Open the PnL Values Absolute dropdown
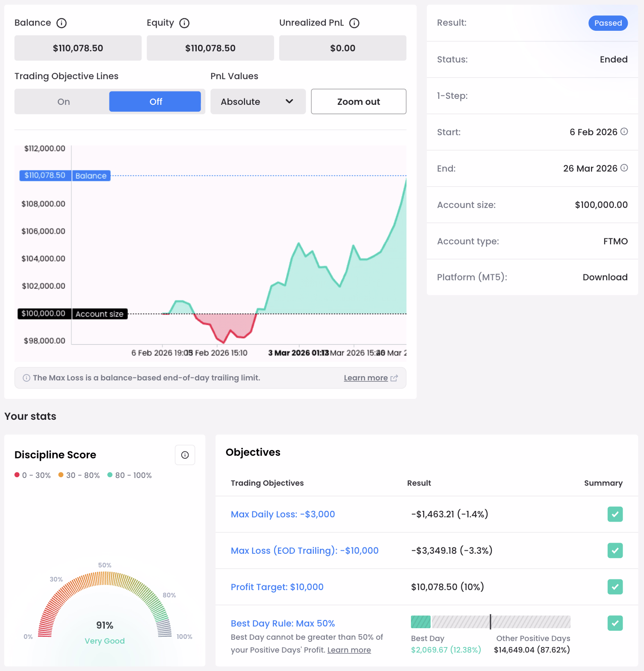Viewport: 644px width, 671px height. pyautogui.click(x=258, y=101)
